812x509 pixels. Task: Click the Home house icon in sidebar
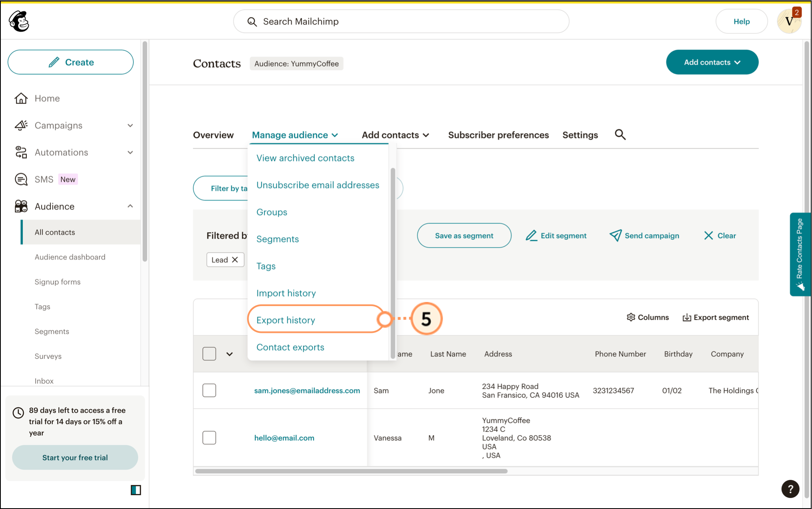(x=21, y=98)
